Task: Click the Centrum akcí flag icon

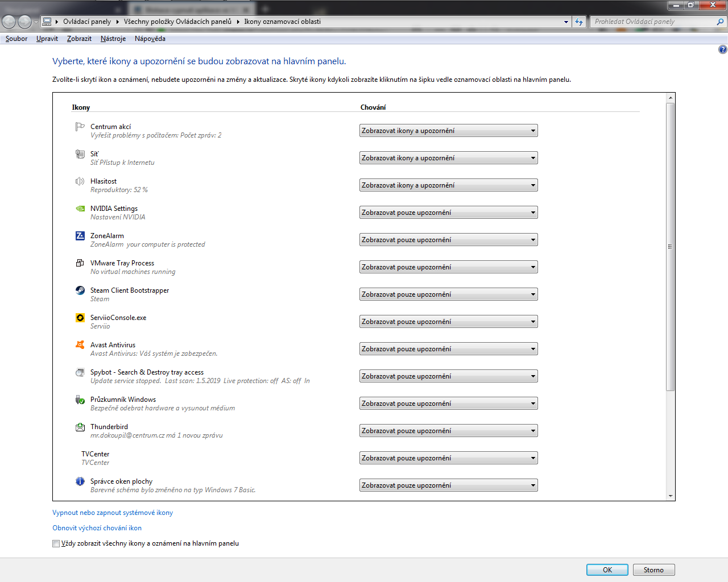Action: (80, 127)
